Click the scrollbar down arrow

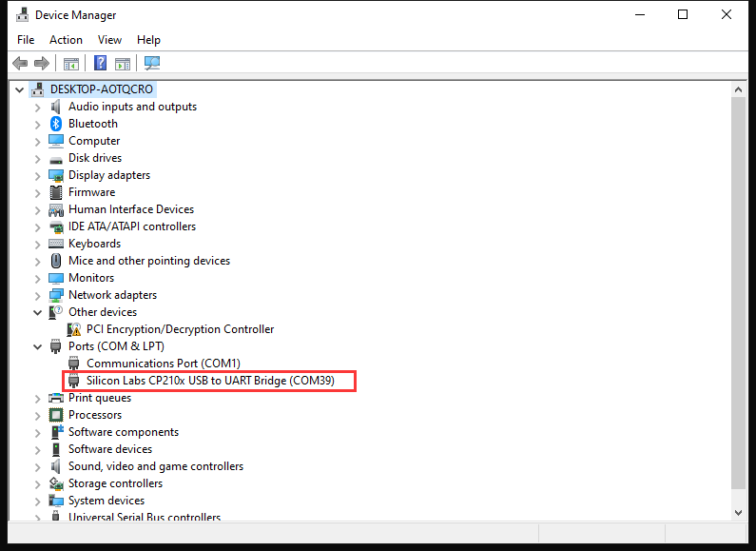coord(738,512)
